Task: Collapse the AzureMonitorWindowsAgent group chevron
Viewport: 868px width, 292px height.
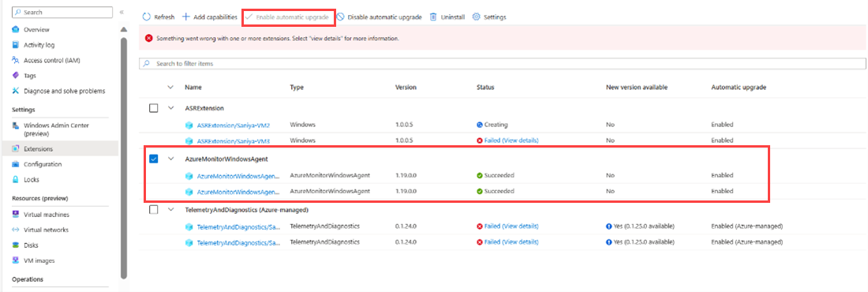Action: 170,159
